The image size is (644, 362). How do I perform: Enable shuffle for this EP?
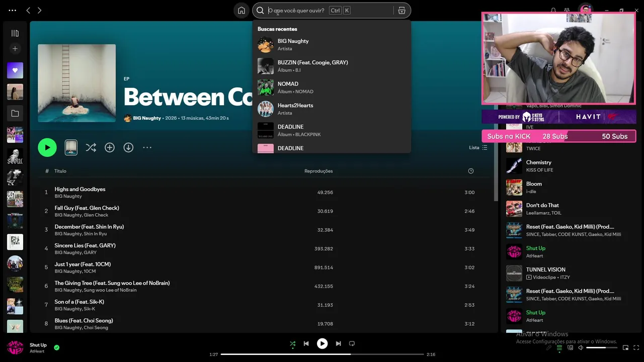click(91, 147)
